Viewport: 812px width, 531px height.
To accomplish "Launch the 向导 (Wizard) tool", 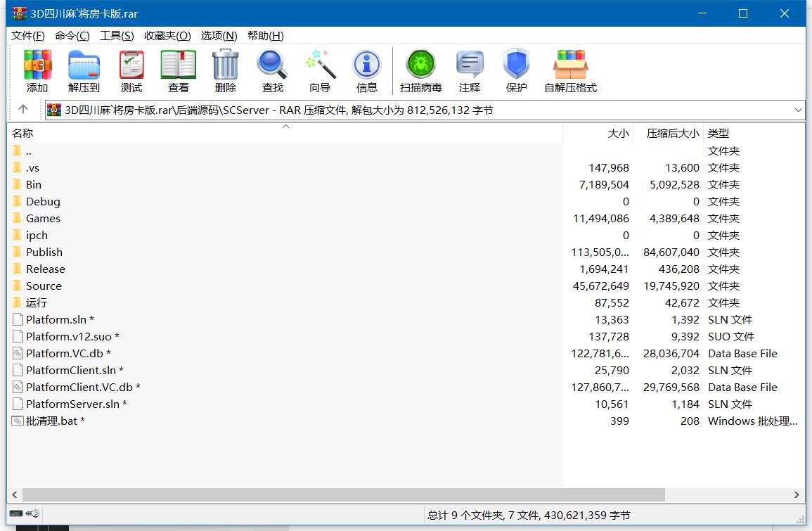I will click(319, 70).
